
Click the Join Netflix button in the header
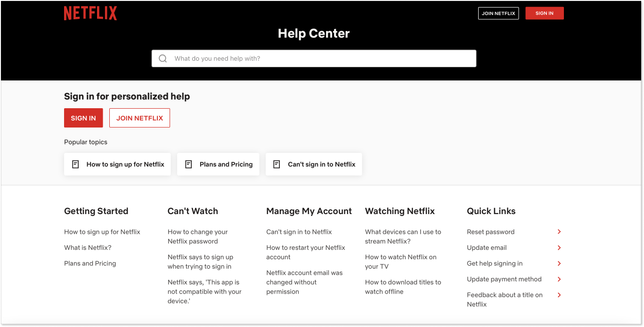click(x=498, y=13)
